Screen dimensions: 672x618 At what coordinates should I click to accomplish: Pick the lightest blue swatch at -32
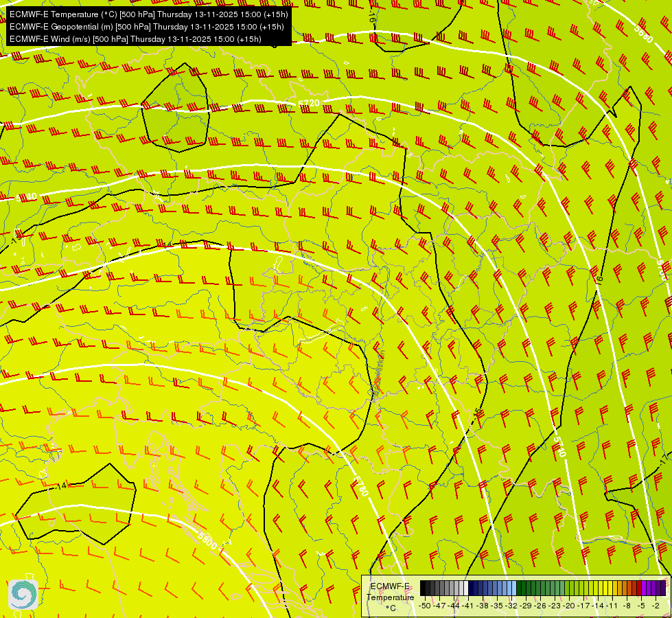[514, 588]
